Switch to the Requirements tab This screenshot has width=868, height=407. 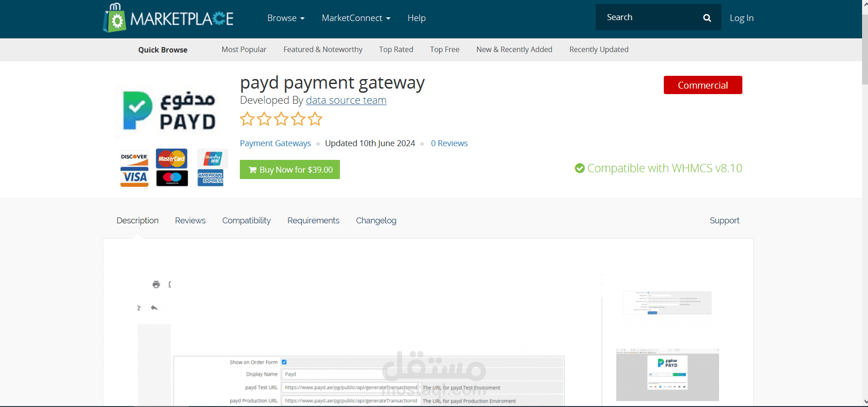[x=313, y=221]
